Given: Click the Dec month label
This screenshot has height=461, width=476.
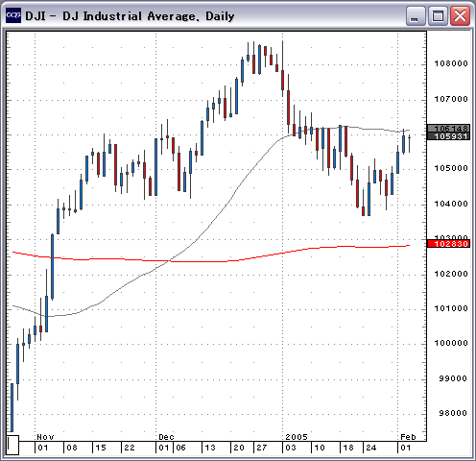Looking at the screenshot, I should click(x=166, y=437).
